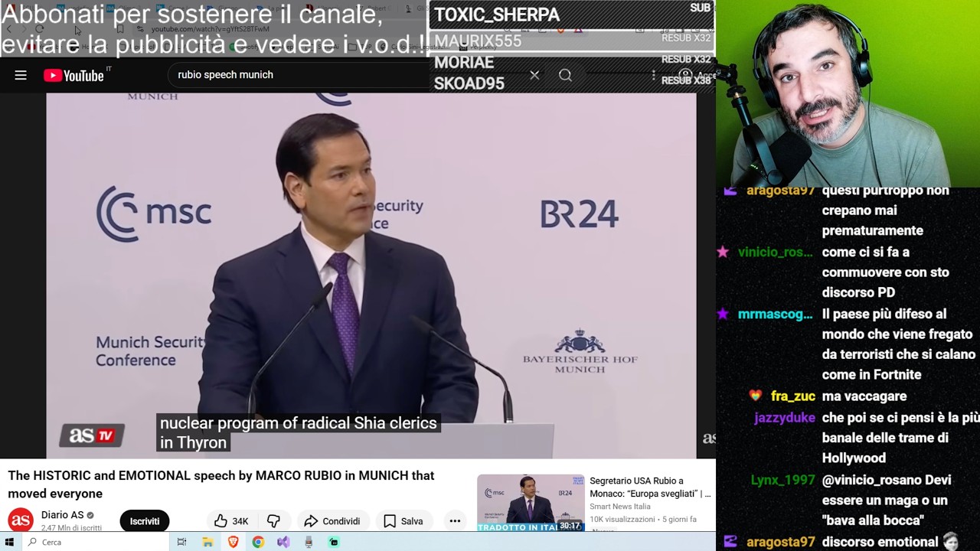This screenshot has width=980, height=551.
Task: Open the teal app icon in taskbar
Action: click(x=334, y=542)
